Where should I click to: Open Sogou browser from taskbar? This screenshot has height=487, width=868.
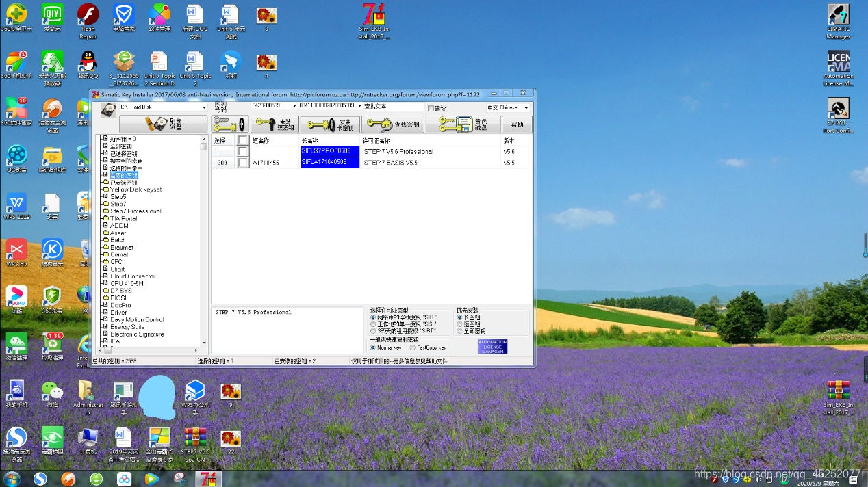coord(40,478)
